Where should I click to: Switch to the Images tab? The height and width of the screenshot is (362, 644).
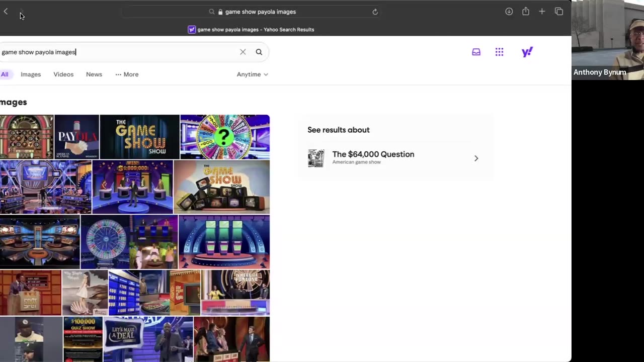(x=31, y=74)
